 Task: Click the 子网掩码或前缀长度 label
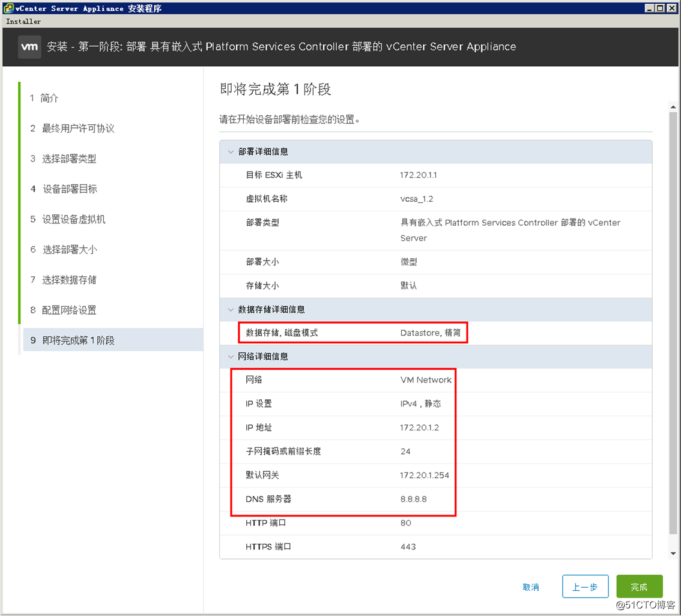point(283,452)
